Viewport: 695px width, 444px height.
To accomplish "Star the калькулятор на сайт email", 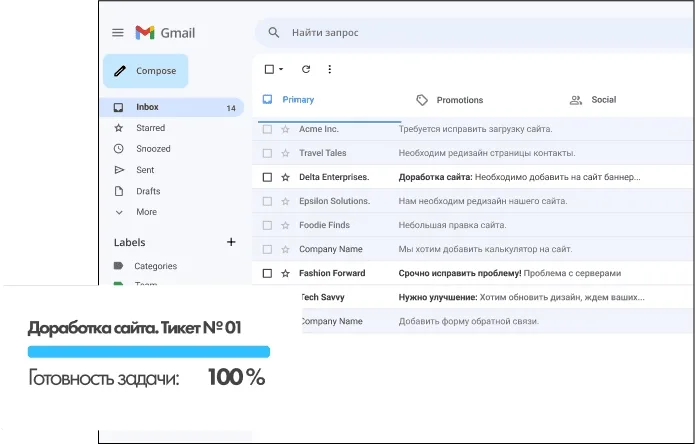I will (x=285, y=249).
